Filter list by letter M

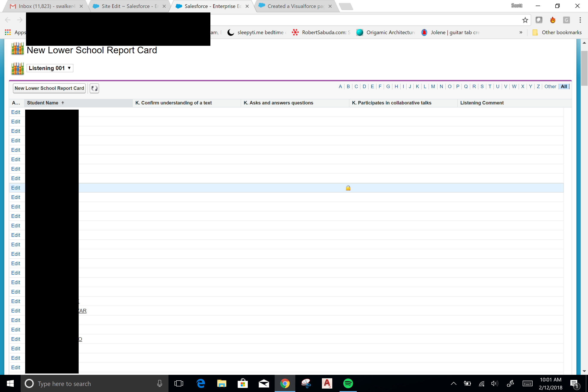point(433,86)
